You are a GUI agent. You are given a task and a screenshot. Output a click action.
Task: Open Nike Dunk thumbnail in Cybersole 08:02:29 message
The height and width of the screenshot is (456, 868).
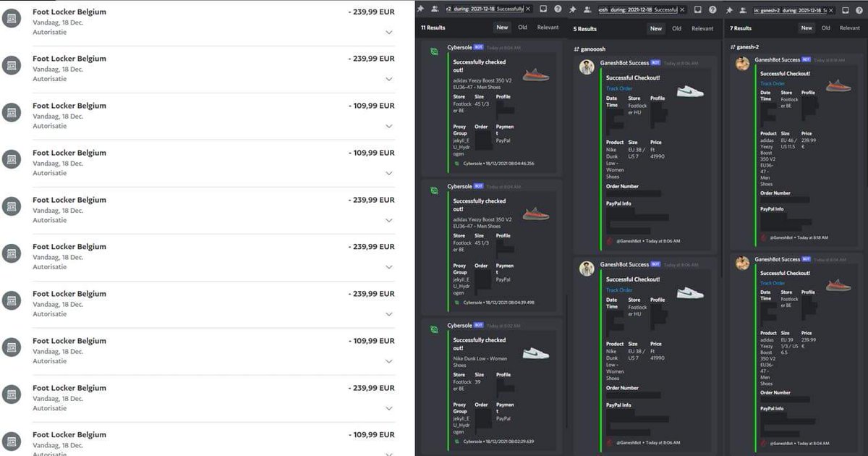coord(536,354)
